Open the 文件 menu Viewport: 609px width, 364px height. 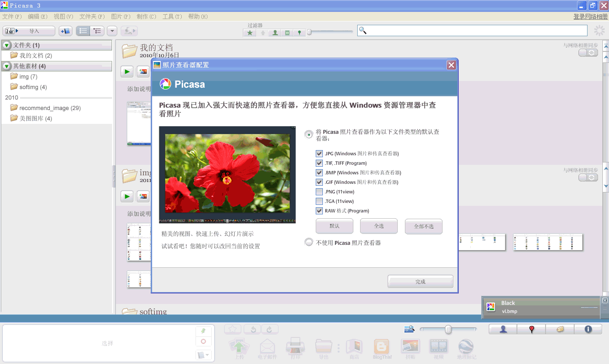(12, 16)
